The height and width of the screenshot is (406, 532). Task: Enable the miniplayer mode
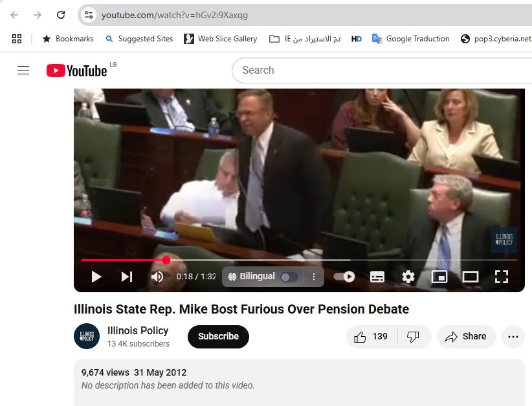[x=439, y=277]
